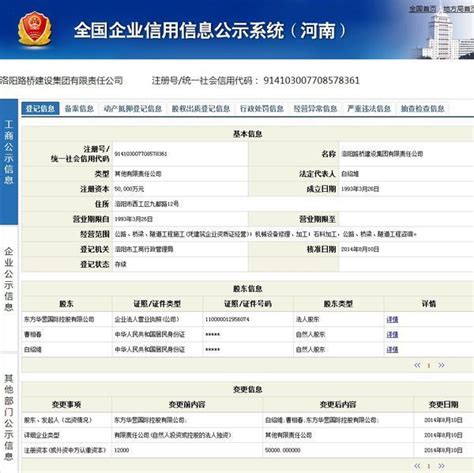The image size is (474, 473).
Task: Open 详情 link for 曹相春 shareholder
Action: 392,334
